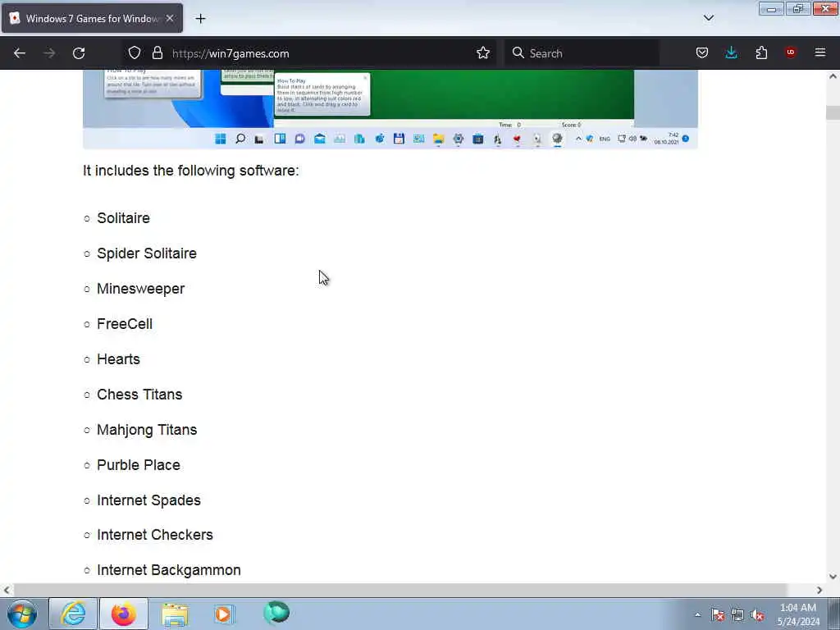Select the Windows 7 Games tab

pos(92,19)
